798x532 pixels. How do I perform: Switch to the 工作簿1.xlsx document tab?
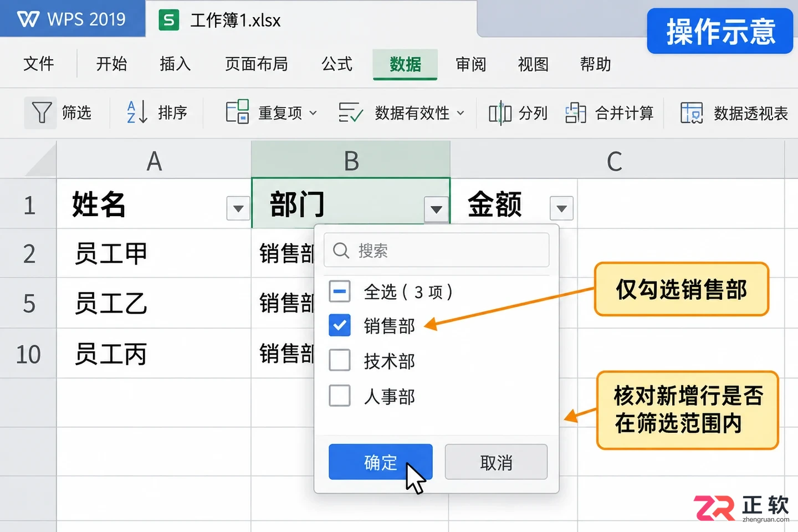pyautogui.click(x=311, y=19)
